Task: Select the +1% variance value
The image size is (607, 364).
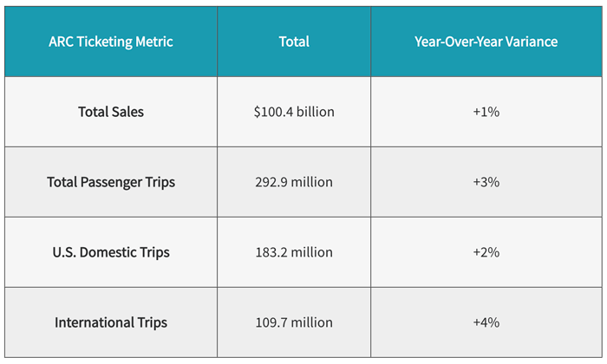Action: (x=486, y=112)
